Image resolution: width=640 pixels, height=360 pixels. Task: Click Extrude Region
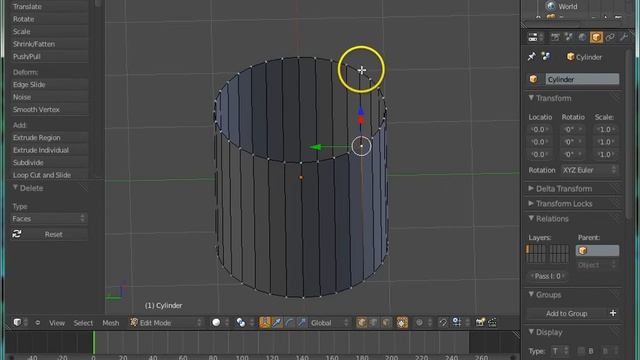pyautogui.click(x=49, y=138)
